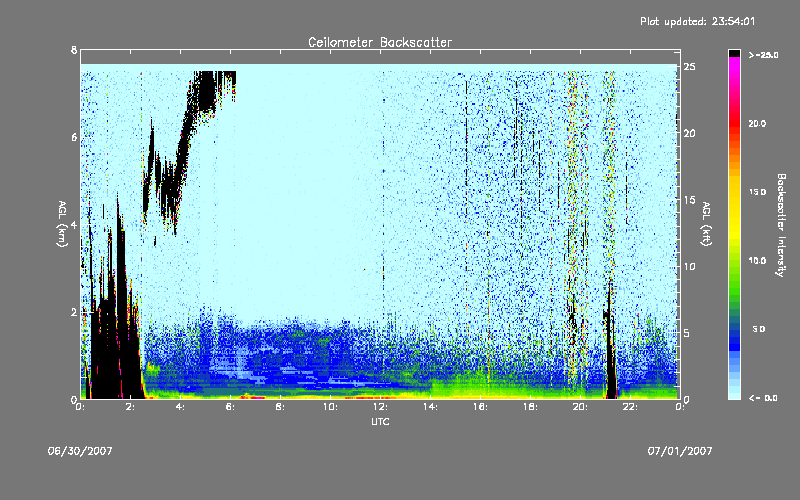The width and height of the screenshot is (800, 500).
Task: Click the '<= 0.0' colorbar minimum label
Action: coord(763,398)
